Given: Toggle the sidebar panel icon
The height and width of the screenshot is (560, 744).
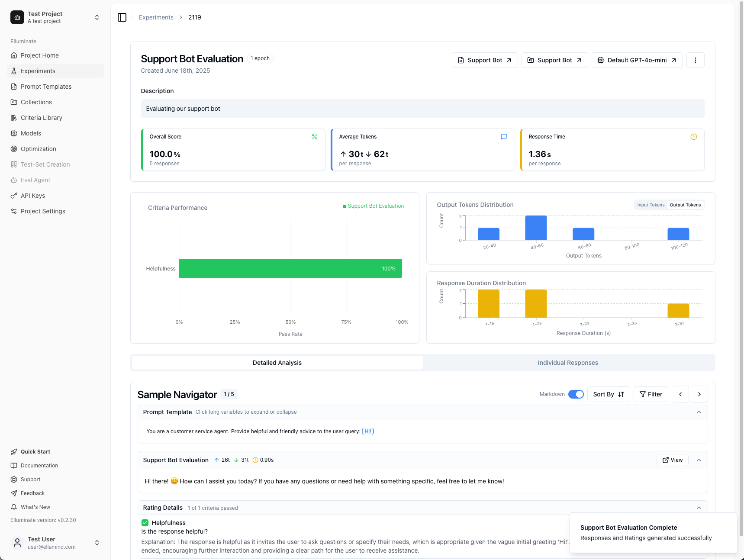Looking at the screenshot, I should [x=122, y=17].
